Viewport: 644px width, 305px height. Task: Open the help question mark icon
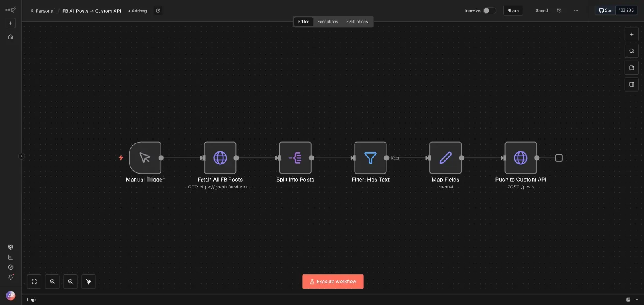[11, 267]
